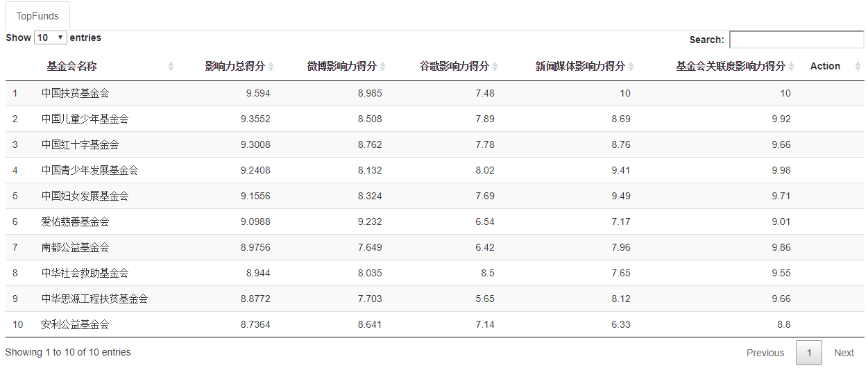Select the 南都公益基金会 name cell
868x368 pixels.
(x=75, y=247)
